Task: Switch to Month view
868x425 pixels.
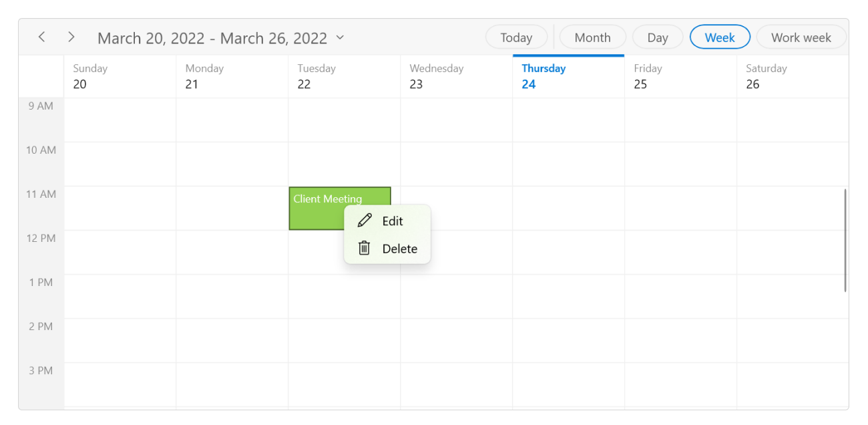Action: click(592, 37)
